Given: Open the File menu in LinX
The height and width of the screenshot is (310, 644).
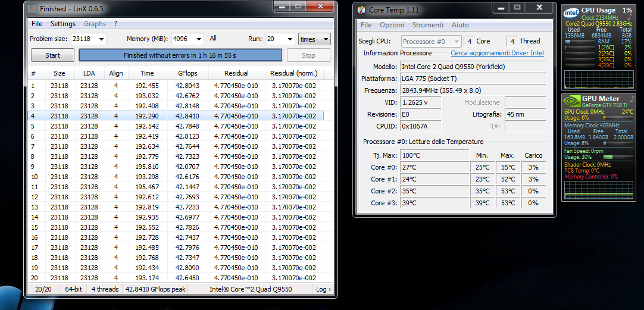Looking at the screenshot, I should pos(37,24).
